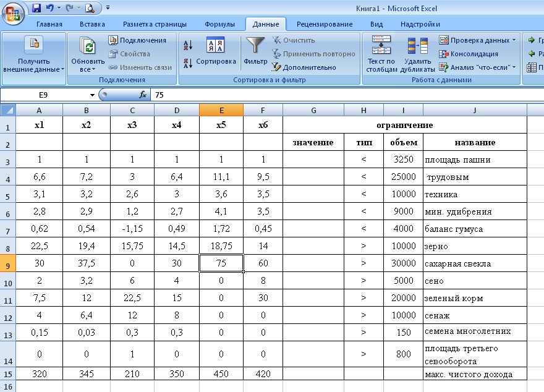Open the Office button menu
The height and width of the screenshot is (392, 544).
(x=13, y=15)
